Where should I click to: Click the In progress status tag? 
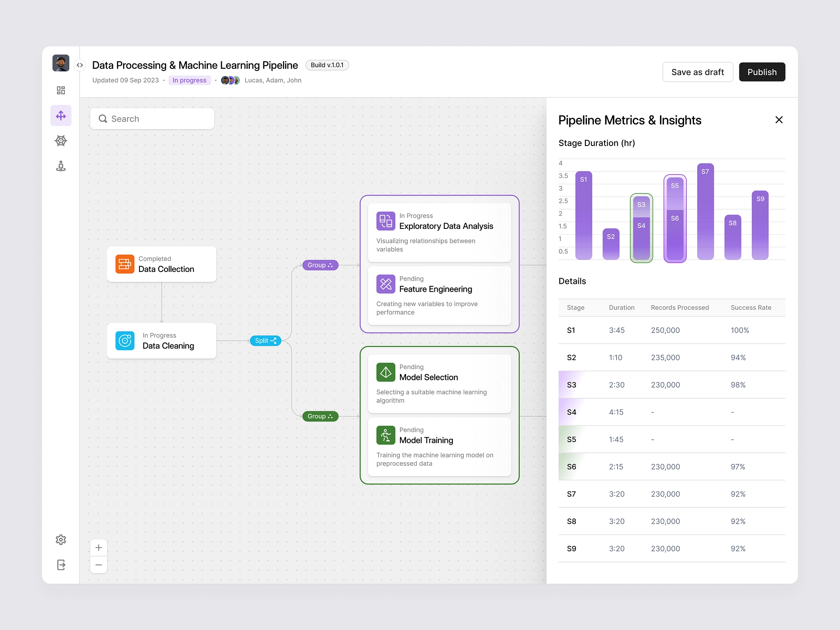point(189,80)
